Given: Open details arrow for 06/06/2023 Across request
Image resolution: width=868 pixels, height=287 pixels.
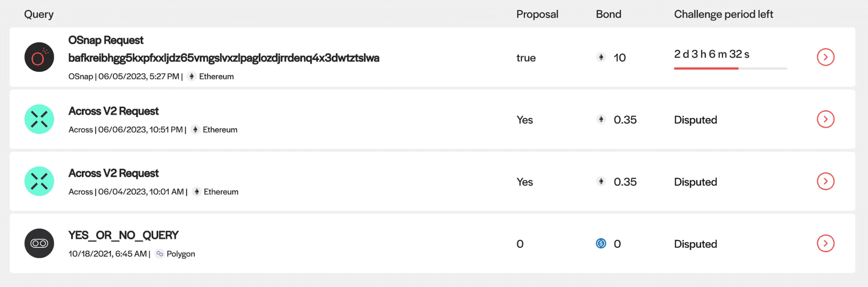Looking at the screenshot, I should pyautogui.click(x=825, y=119).
